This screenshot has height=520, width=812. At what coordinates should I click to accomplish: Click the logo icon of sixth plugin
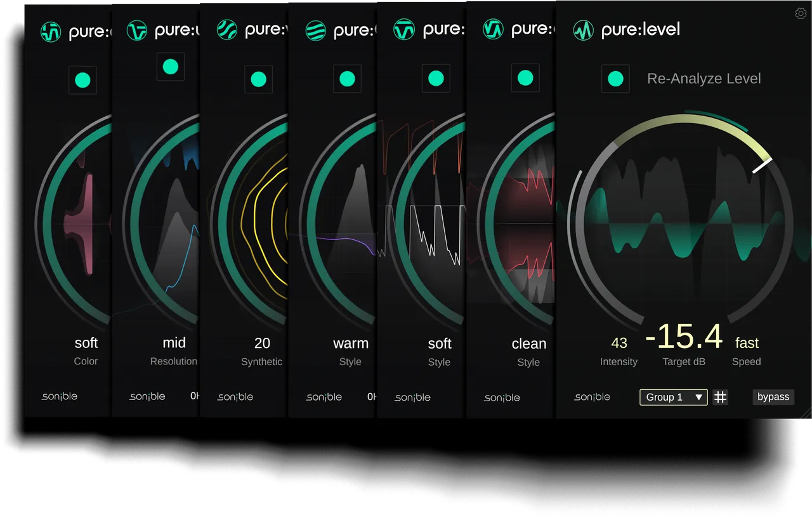(493, 29)
